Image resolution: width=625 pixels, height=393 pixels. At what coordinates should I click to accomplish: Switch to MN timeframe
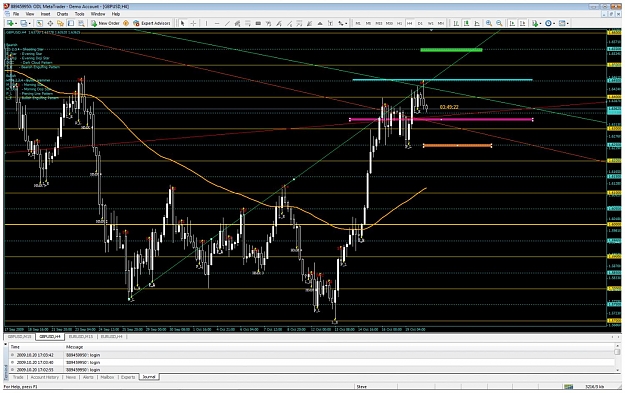click(441, 23)
